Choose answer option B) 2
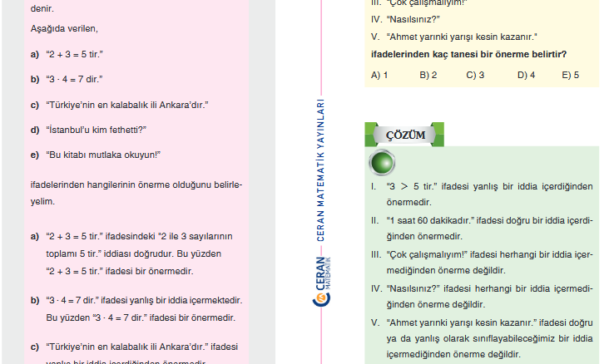Screen dimensions: 609x364 tap(428, 75)
